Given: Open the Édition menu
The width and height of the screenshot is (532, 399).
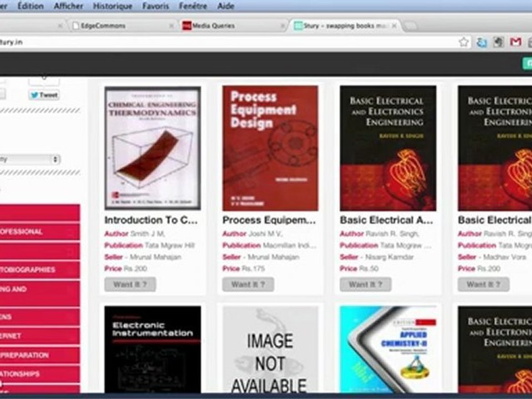Looking at the screenshot, I should point(30,6).
